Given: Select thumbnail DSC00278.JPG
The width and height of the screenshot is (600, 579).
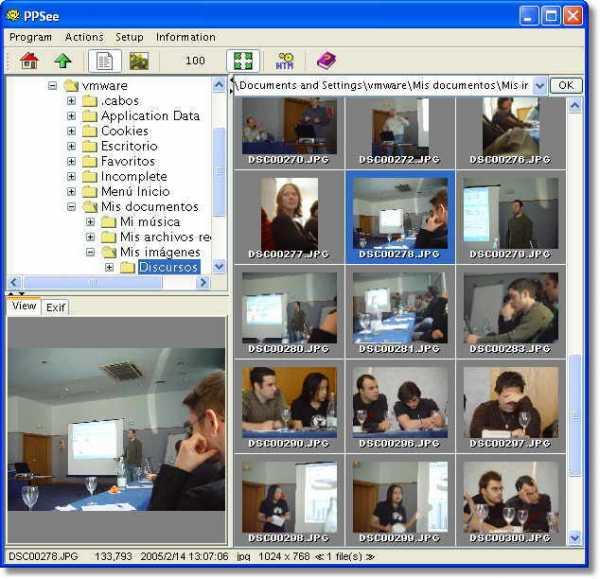Looking at the screenshot, I should click(x=400, y=217).
